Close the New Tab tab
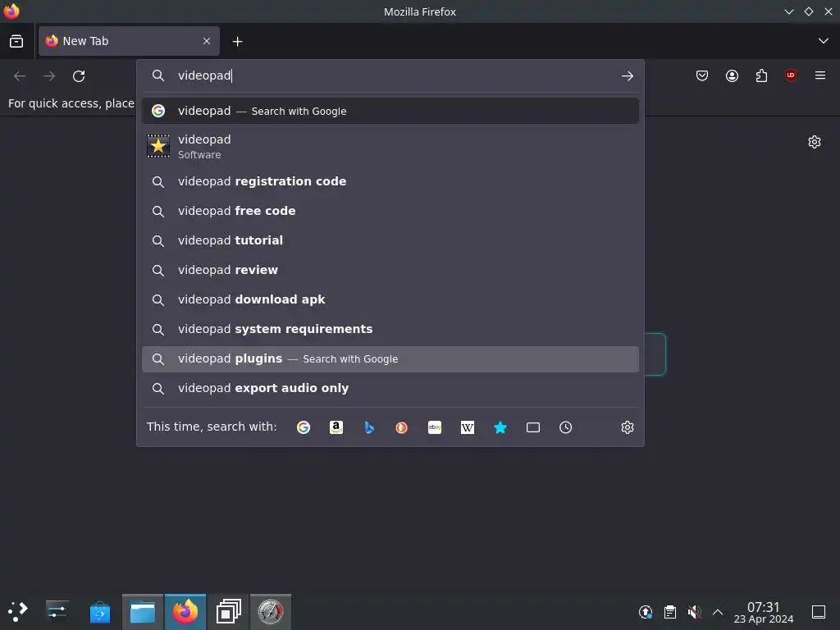The image size is (840, 630). [207, 41]
